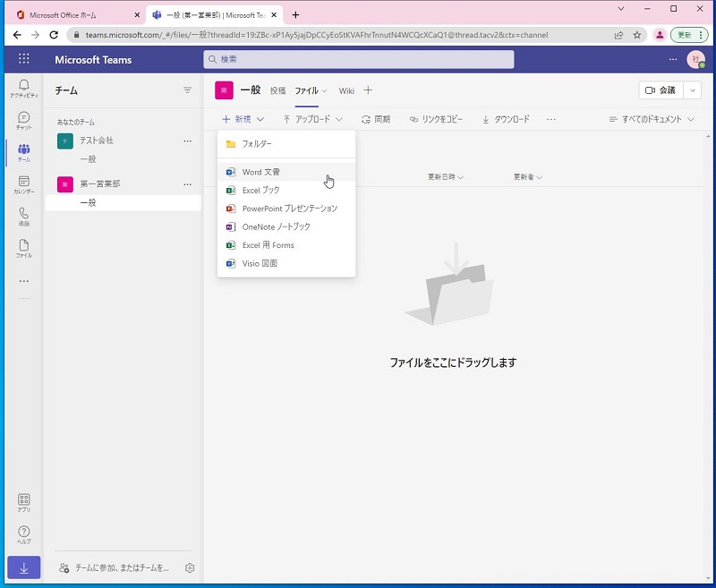Open the Apps store icon
Viewport: 716px width, 588px height.
point(24,502)
